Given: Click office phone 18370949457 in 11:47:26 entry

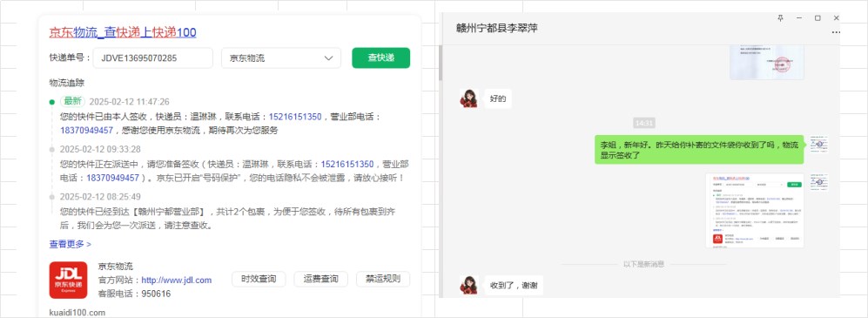Looking at the screenshot, I should tap(86, 130).
